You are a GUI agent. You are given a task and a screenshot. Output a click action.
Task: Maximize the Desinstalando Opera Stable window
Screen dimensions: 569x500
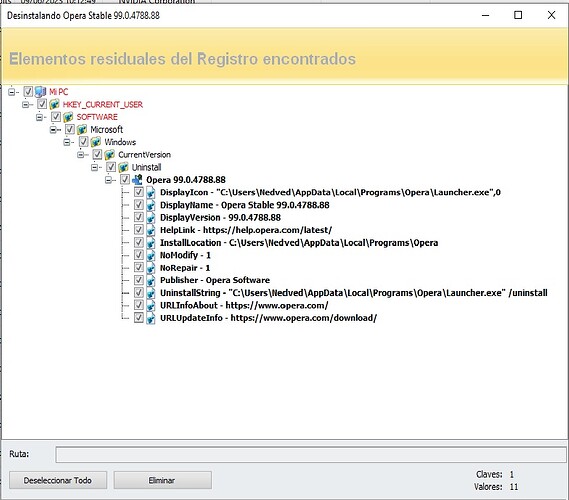click(x=518, y=15)
